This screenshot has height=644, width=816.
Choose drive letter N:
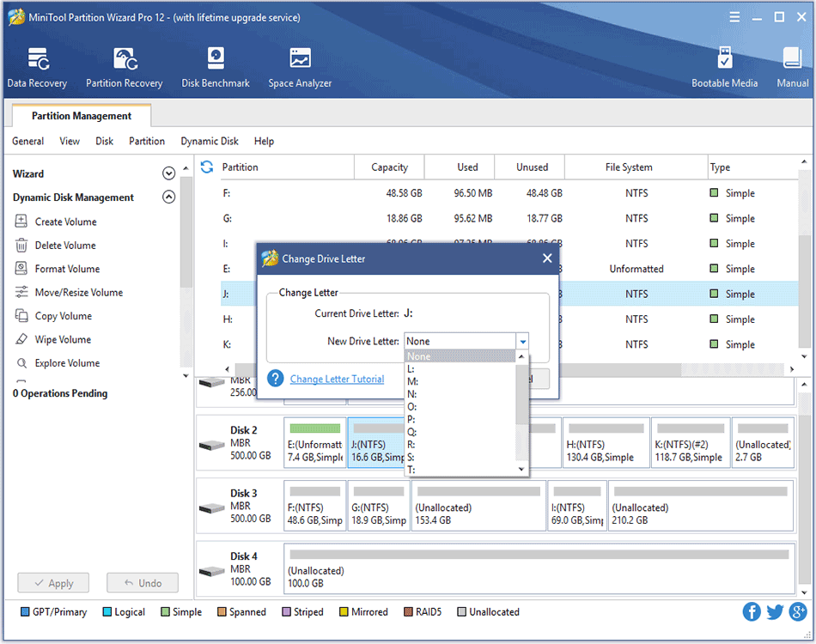[460, 394]
